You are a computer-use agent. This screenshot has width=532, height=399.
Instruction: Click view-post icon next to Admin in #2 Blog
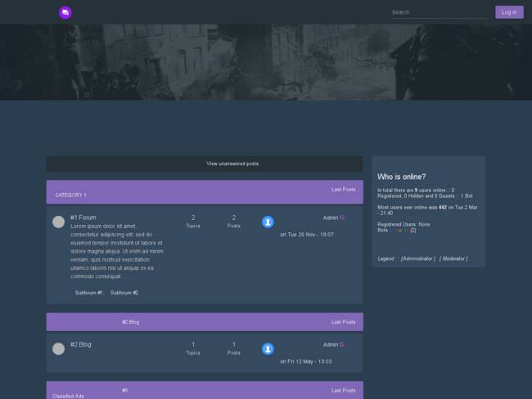(342, 344)
